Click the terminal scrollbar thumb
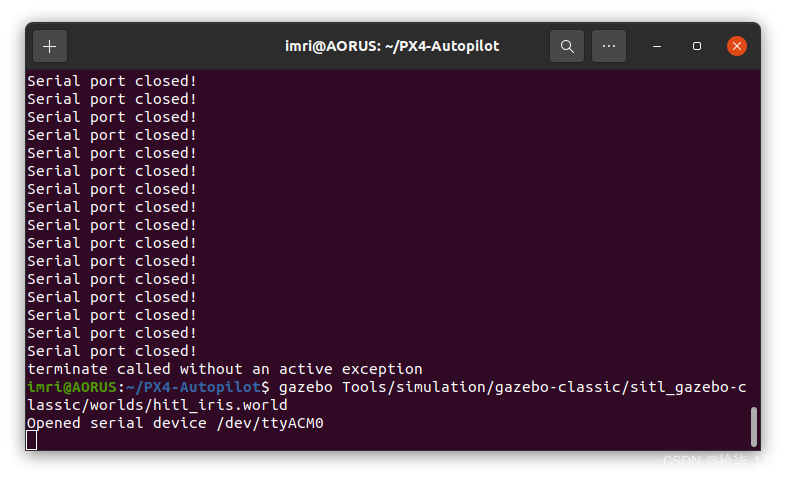Image resolution: width=786 pixels, height=479 pixels. pos(753,426)
